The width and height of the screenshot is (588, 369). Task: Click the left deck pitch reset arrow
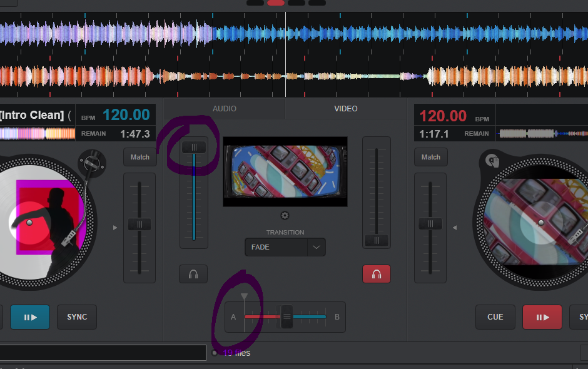pos(115,228)
